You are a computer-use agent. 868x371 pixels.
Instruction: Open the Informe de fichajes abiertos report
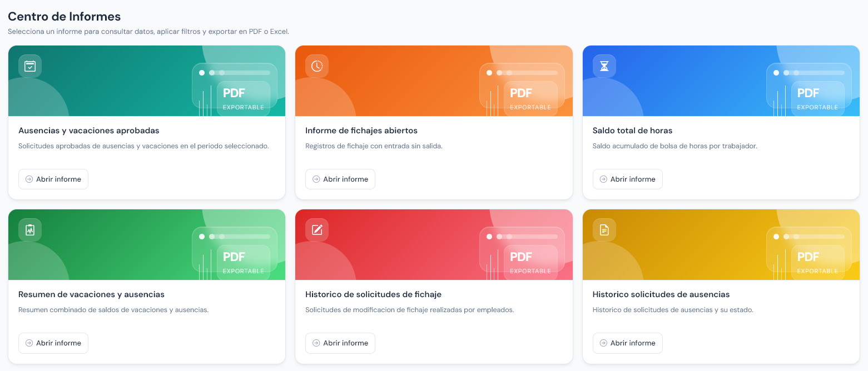(x=340, y=179)
